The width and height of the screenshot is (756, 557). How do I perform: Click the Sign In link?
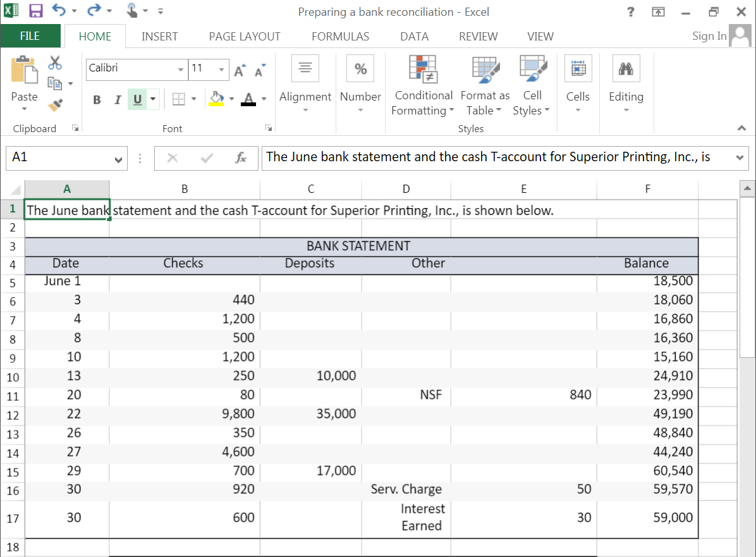tap(709, 36)
